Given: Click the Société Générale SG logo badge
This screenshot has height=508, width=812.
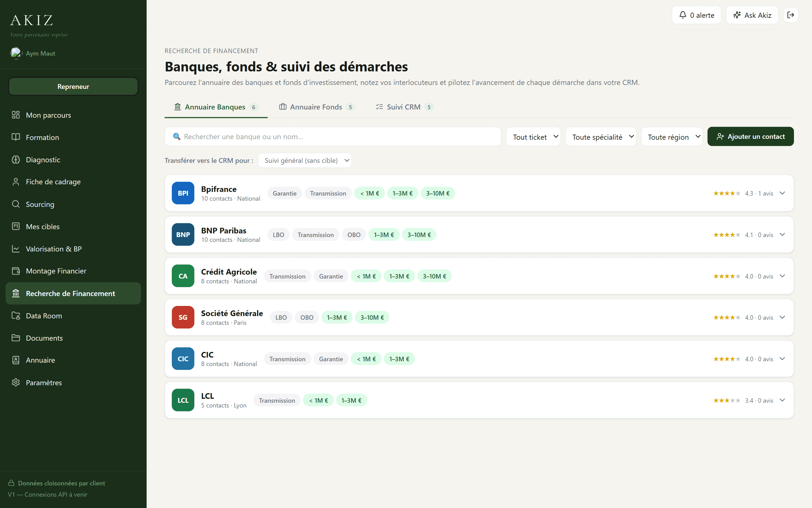Looking at the screenshot, I should 183,317.
